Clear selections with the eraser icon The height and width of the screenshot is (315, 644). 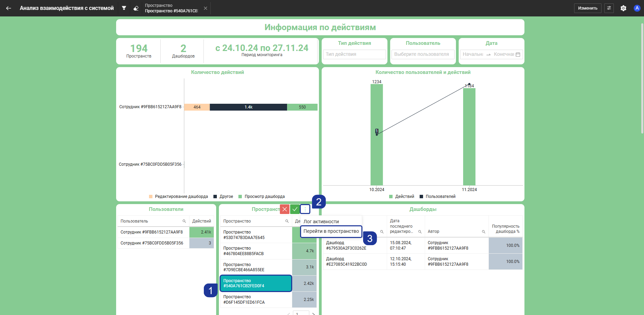pyautogui.click(x=136, y=8)
